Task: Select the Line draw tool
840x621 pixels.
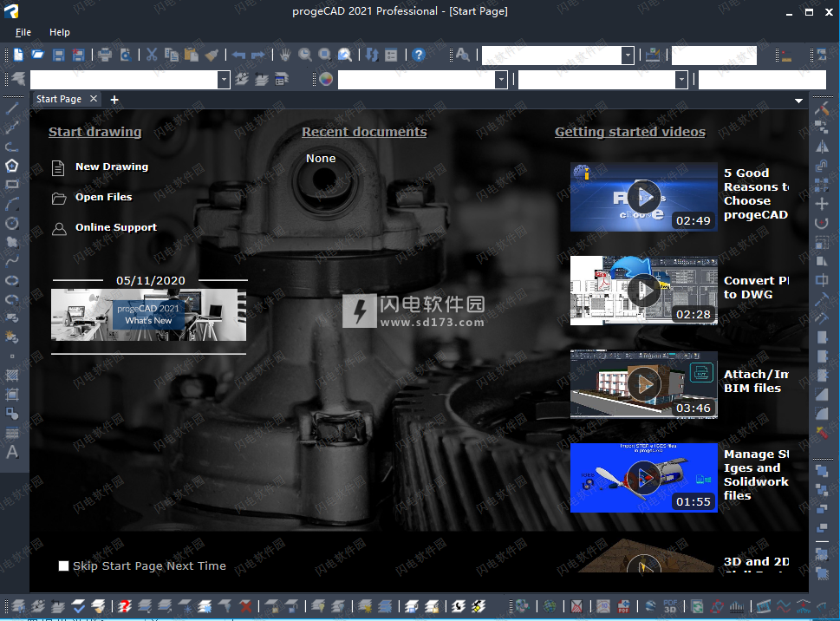Action: tap(12, 108)
